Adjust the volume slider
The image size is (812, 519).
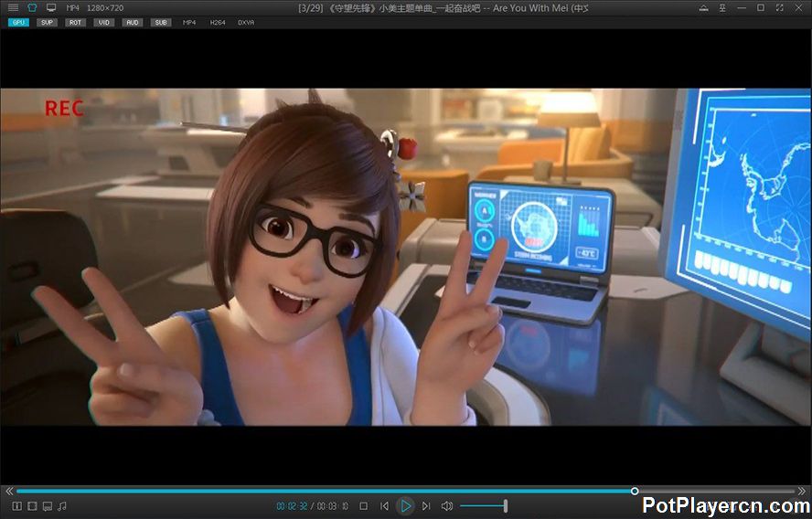tap(484, 506)
